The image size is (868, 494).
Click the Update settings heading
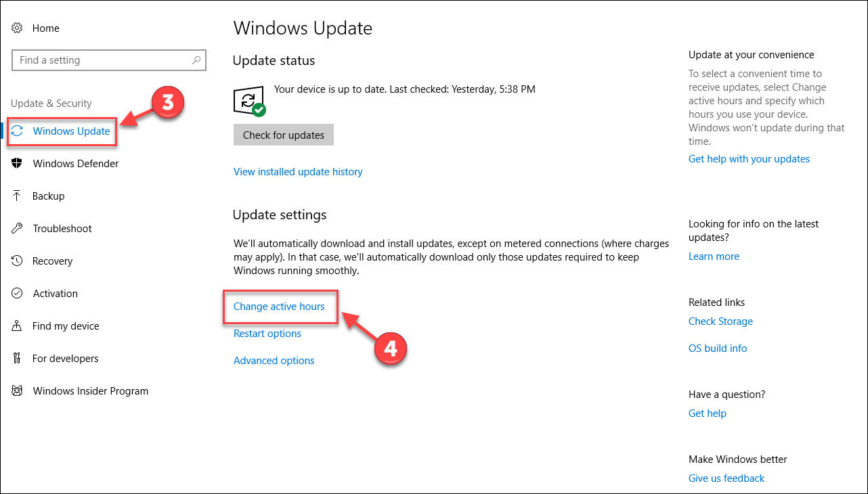280,215
